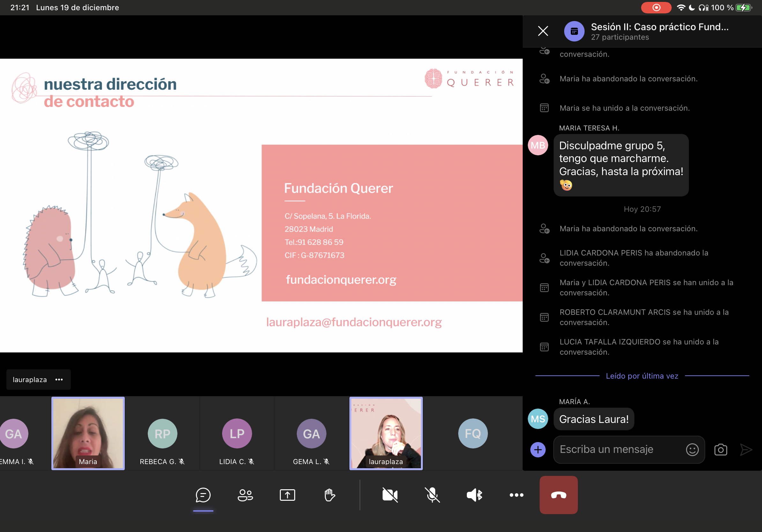
Task: Tap the RP avatar of Rebeca G.
Action: coord(162,433)
